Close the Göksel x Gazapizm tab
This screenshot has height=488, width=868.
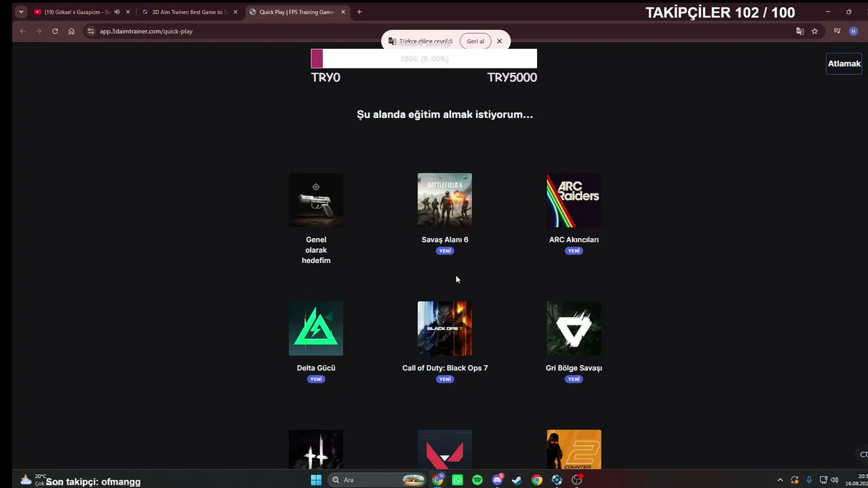tap(127, 12)
